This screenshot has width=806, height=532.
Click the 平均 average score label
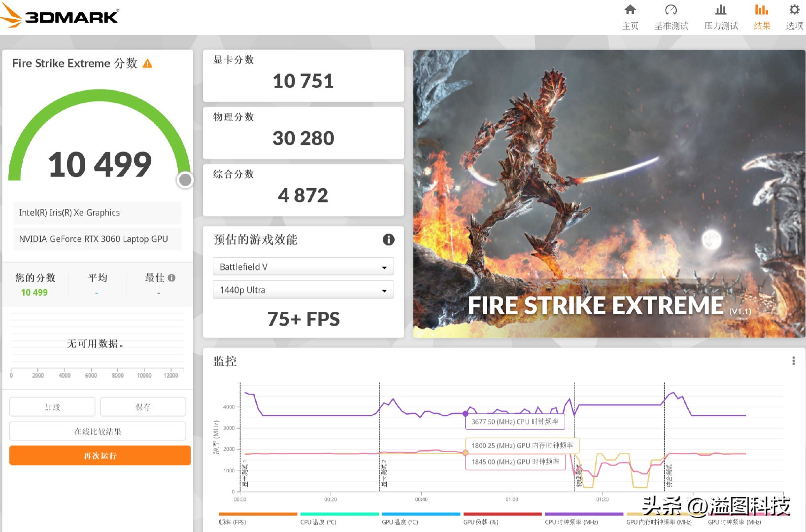[98, 278]
